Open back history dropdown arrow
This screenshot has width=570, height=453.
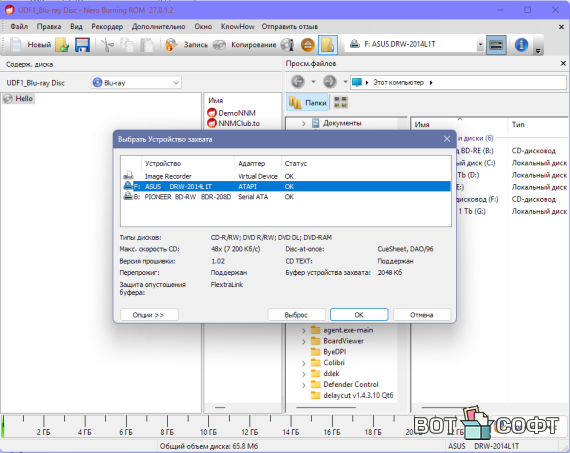pos(313,82)
